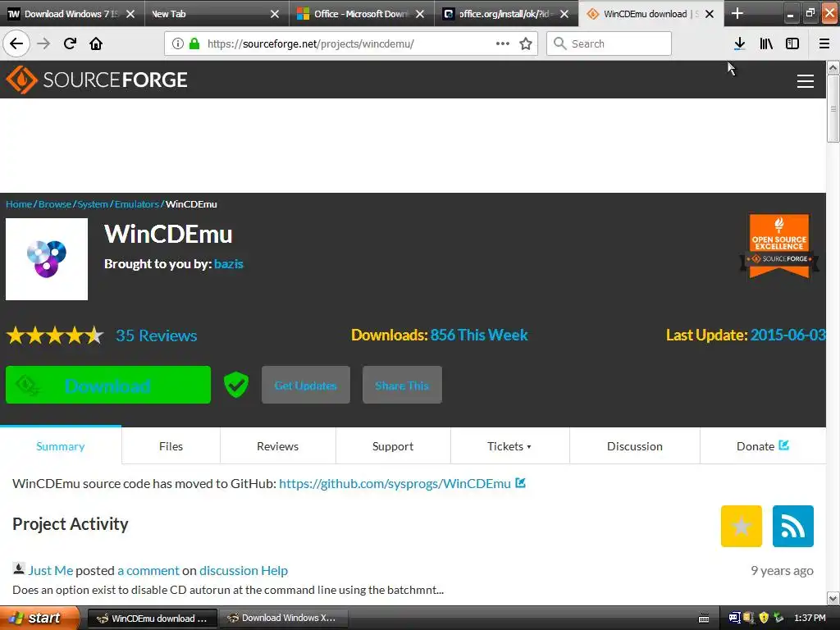Select WinCDEmu download taskbar button
The height and width of the screenshot is (630, 840).
coord(153,619)
